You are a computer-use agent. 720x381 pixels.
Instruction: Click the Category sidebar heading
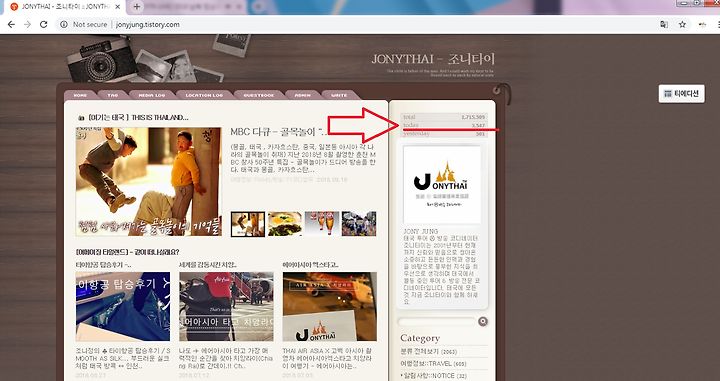pyautogui.click(x=420, y=338)
